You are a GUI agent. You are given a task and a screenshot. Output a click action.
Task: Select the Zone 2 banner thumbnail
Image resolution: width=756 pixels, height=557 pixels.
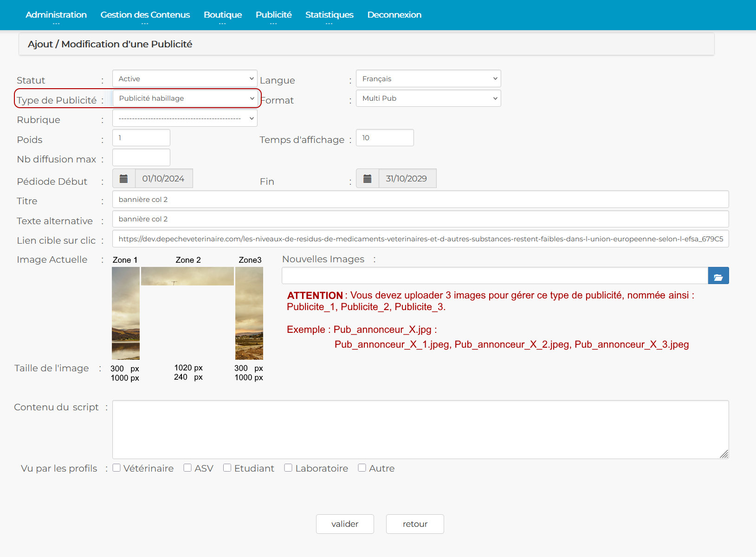pyautogui.click(x=187, y=276)
